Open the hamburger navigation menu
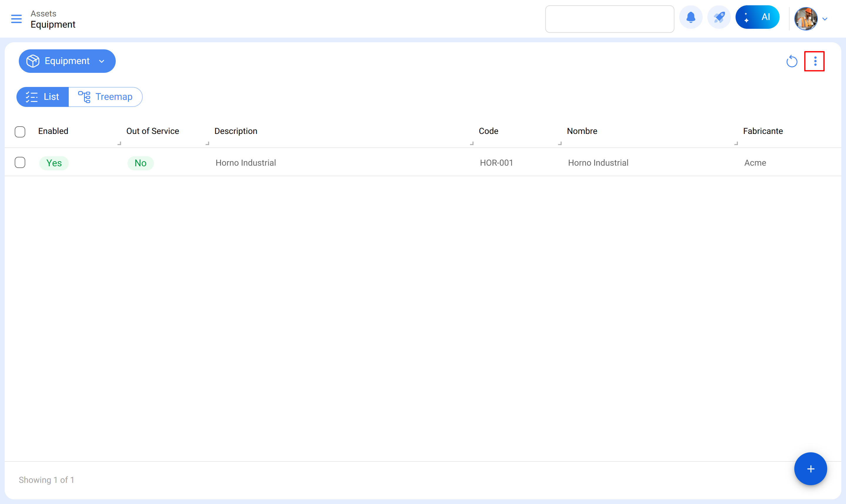The height and width of the screenshot is (504, 846). [16, 19]
